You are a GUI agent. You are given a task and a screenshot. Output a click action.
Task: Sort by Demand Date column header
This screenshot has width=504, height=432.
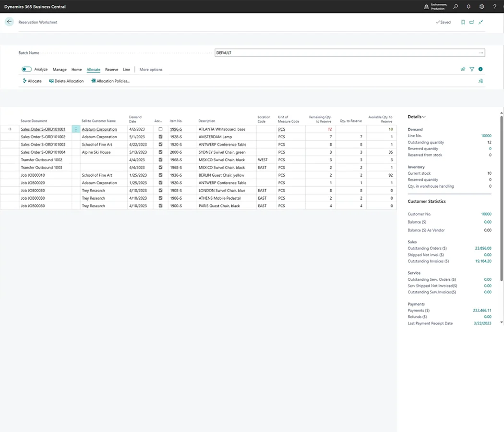(x=135, y=119)
